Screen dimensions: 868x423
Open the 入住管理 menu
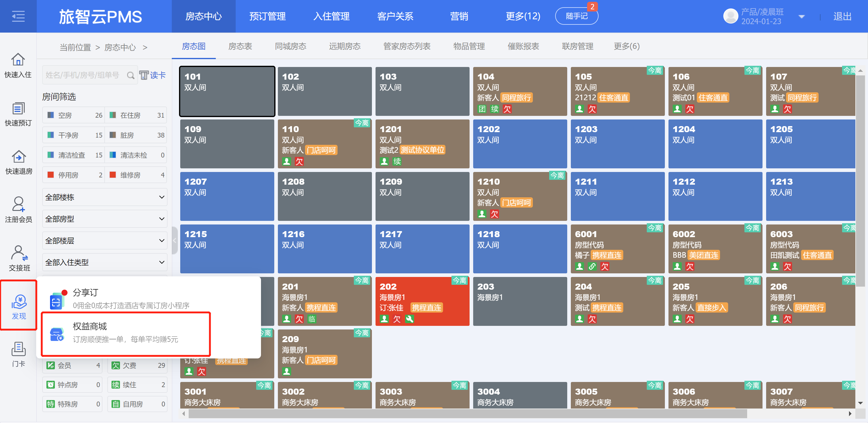[331, 16]
